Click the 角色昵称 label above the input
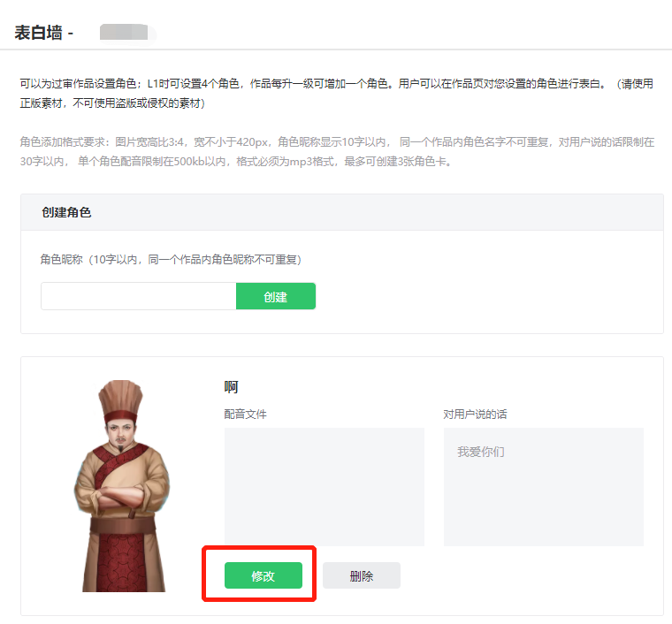Screen dimensions: 672x624 pyautogui.click(x=170, y=260)
